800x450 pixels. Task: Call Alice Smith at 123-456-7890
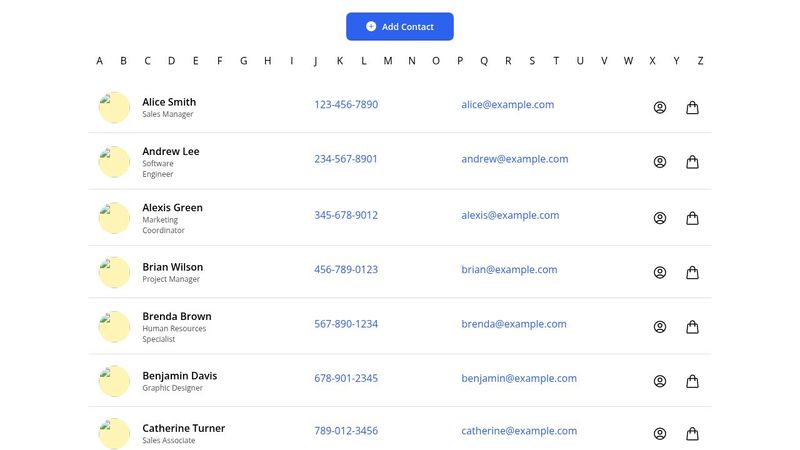pyautogui.click(x=346, y=105)
